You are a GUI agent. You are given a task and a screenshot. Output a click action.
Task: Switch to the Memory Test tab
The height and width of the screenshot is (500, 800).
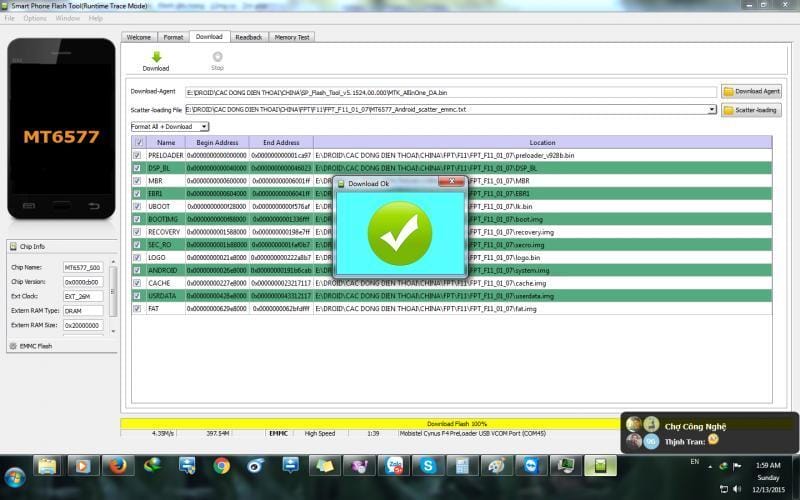(291, 37)
